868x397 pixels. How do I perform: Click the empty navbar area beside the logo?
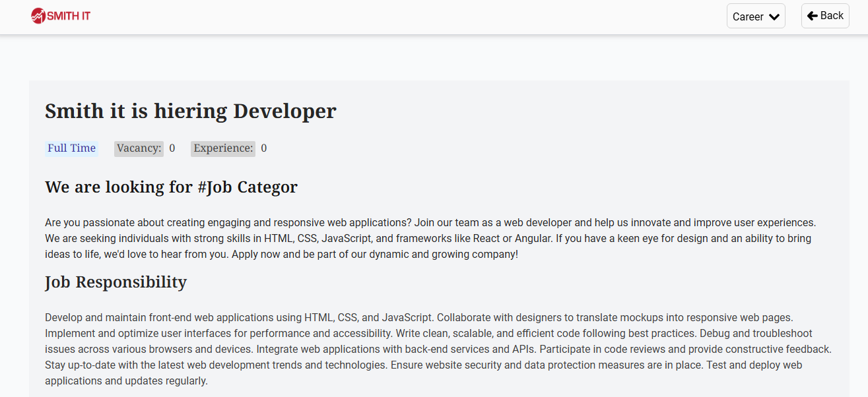coord(396,16)
